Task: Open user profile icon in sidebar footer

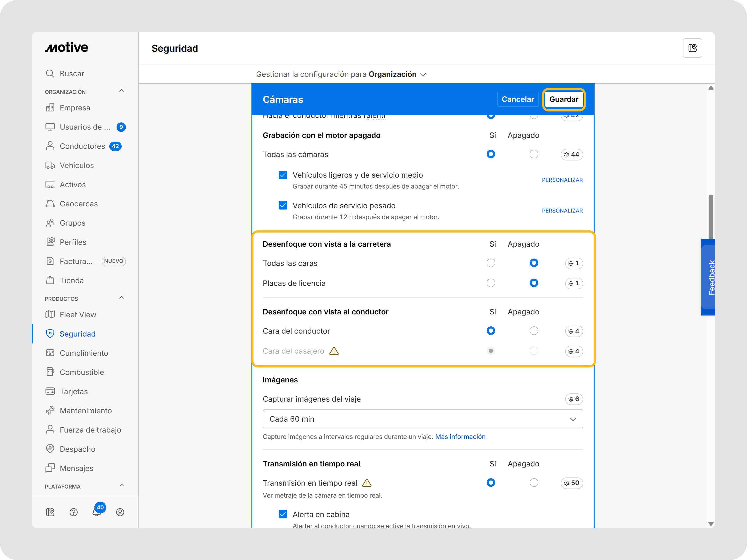Action: 120,512
